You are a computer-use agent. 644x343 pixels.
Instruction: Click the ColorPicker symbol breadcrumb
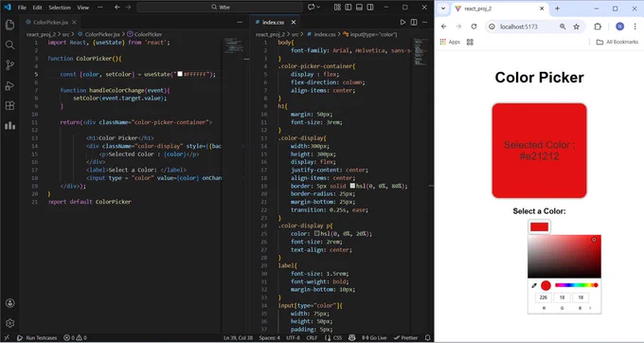pyautogui.click(x=145, y=34)
